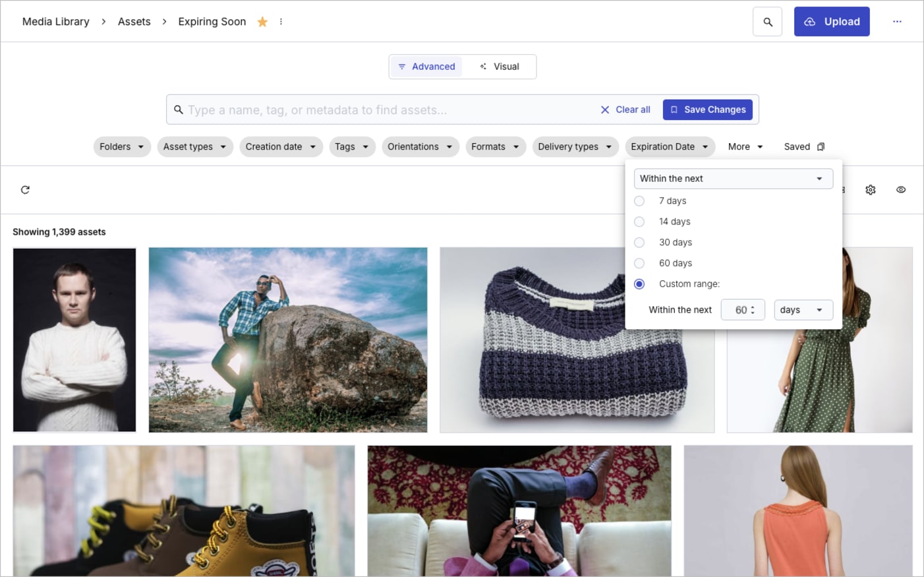Select the 7 days radio option
Screen dimensions: 924x577
pos(639,200)
